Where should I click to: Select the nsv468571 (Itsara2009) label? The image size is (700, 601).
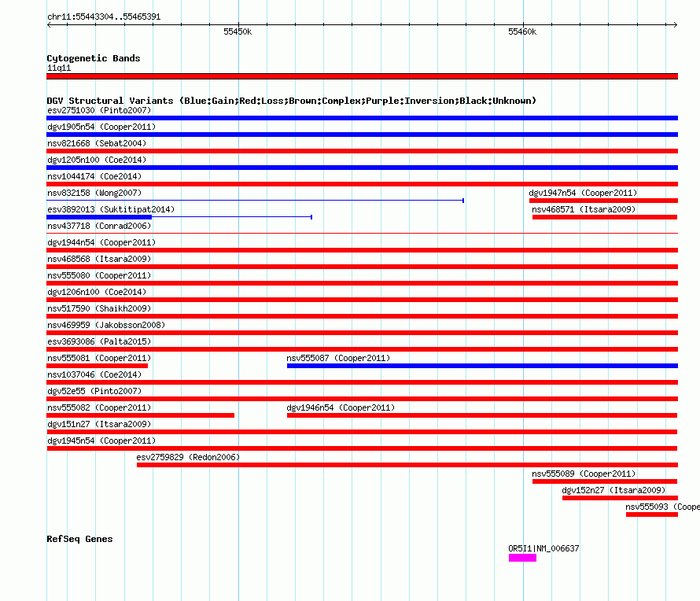click(584, 209)
